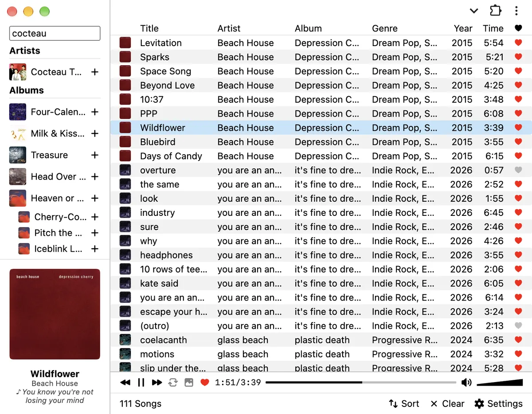The width and height of the screenshot is (532, 414).
Task: Click the Depression Cherry album cover
Action: (55, 314)
